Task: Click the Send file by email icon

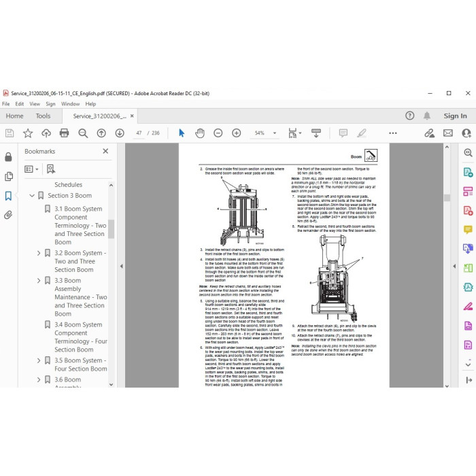Action: click(x=448, y=133)
